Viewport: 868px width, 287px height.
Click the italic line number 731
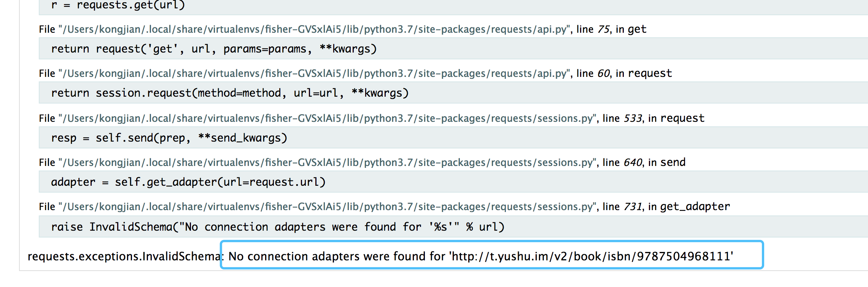[633, 207]
